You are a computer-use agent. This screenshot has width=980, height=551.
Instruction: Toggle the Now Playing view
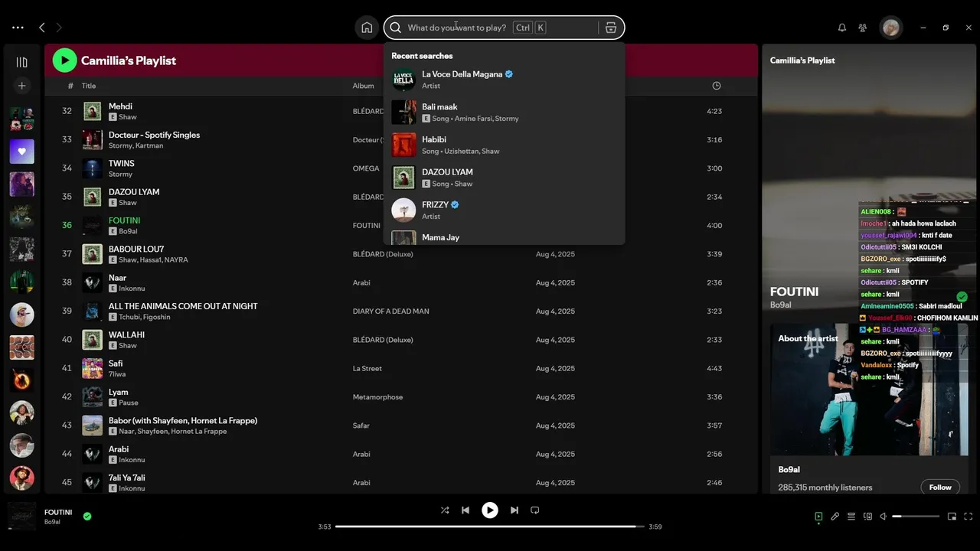click(818, 517)
